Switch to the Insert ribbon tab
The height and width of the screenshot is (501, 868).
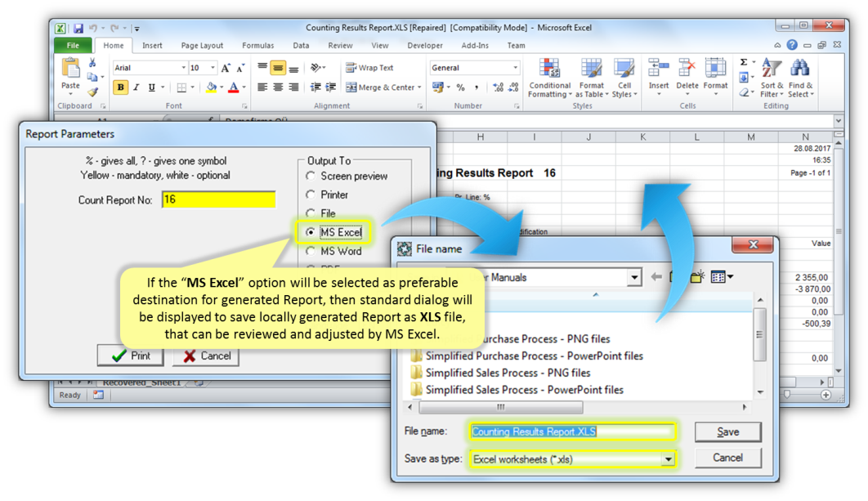[152, 46]
